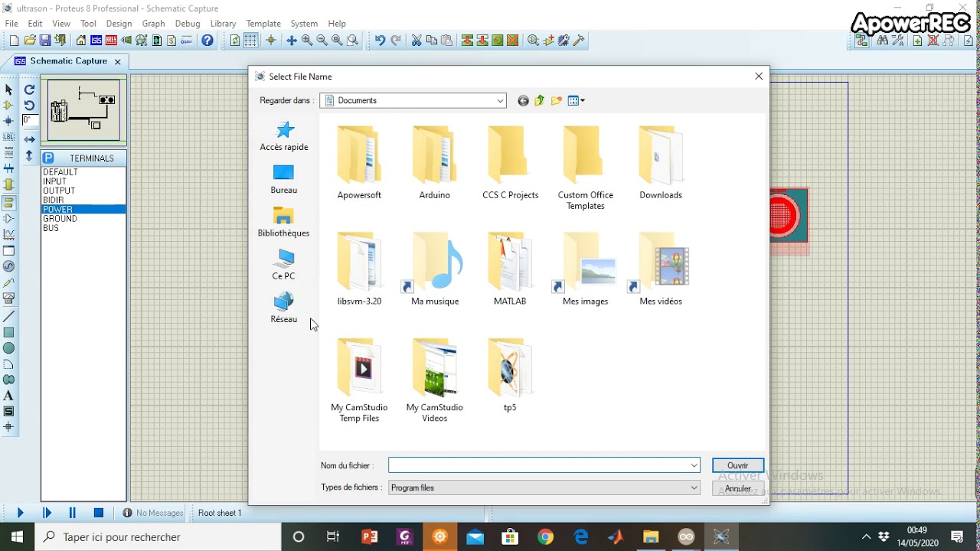Select the 2D Graphics Line tool
Viewport: 980px width, 551px height.
pyautogui.click(x=8, y=317)
